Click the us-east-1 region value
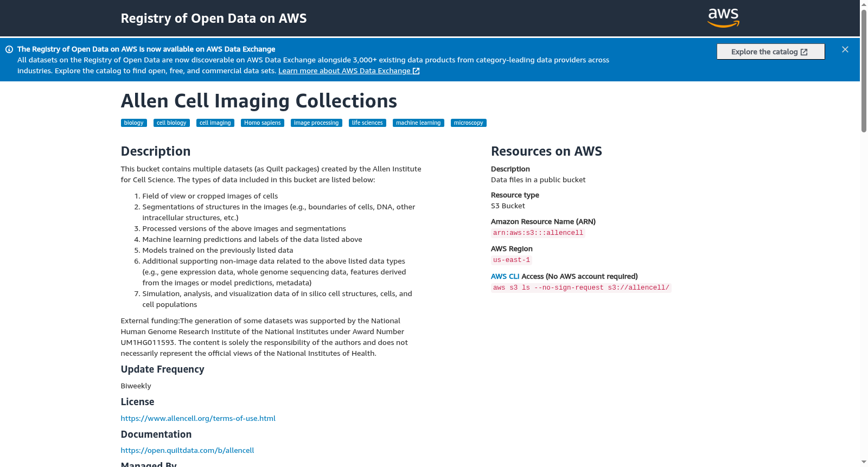The height and width of the screenshot is (467, 868). coord(512,260)
